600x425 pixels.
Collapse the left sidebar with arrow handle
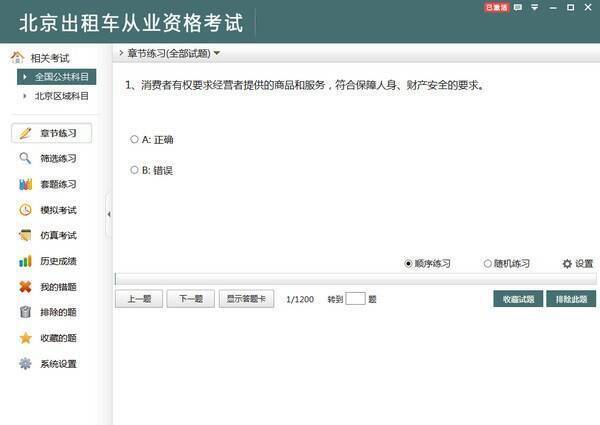coord(109,214)
